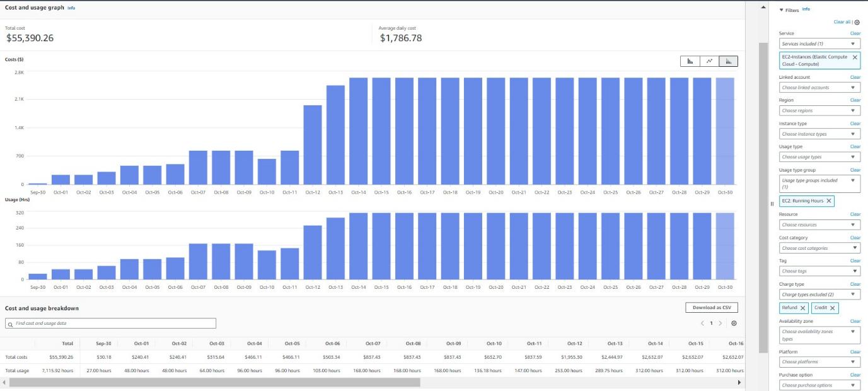Screen dimensions: 868x391
Task: Open the Instance type dropdown
Action: pos(819,134)
